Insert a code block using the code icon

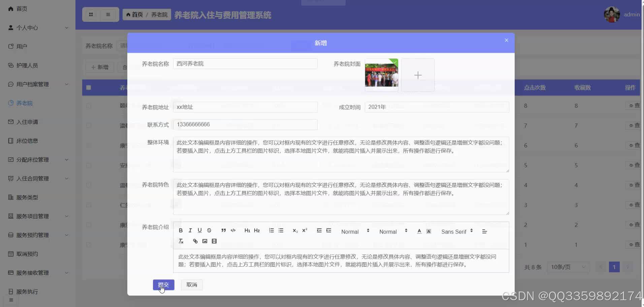[233, 231]
